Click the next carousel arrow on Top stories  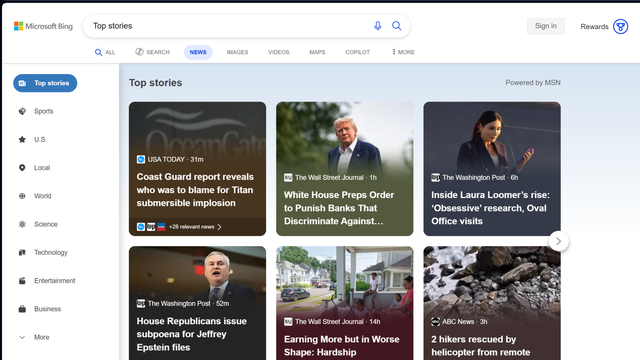[558, 242]
